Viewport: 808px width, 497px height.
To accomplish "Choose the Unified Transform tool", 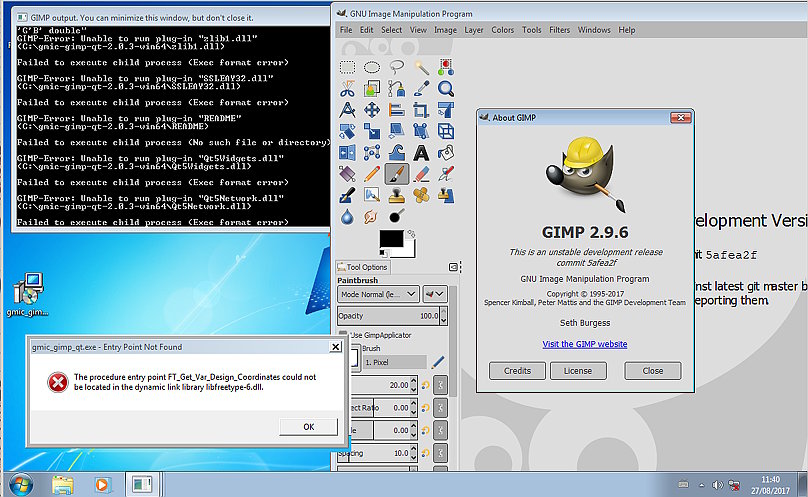I will pyautogui.click(x=446, y=110).
